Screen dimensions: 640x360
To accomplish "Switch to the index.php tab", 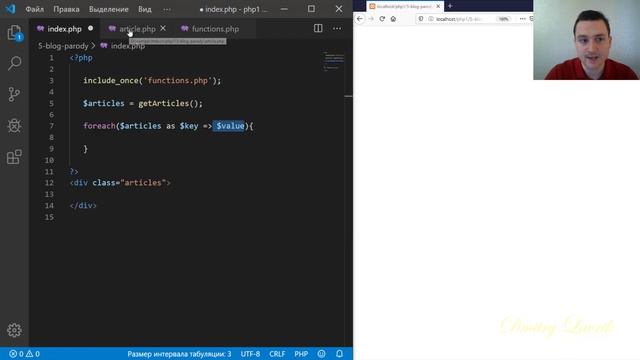I will click(x=64, y=29).
